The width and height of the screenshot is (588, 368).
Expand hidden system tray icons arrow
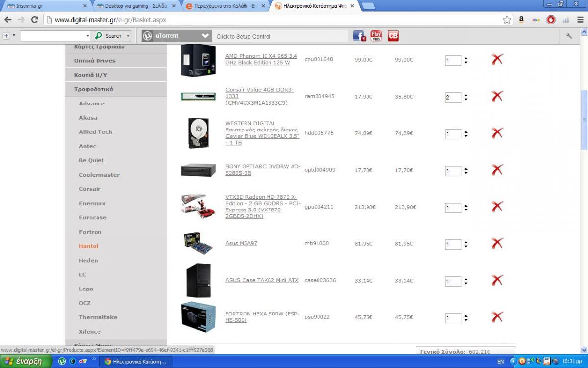[x=513, y=362]
